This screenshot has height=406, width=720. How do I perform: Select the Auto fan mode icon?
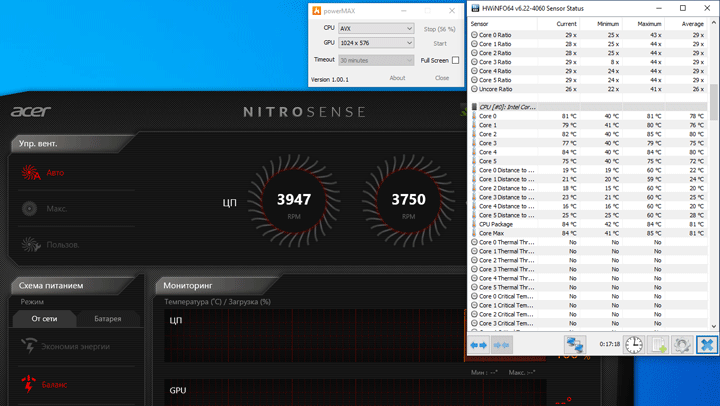coord(31,172)
